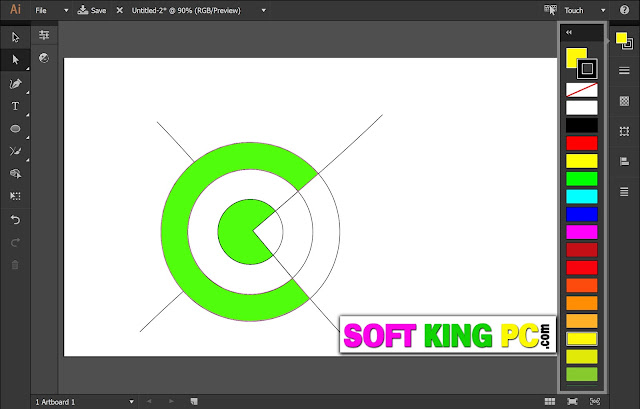Open the fill and stroke panel icon

(624, 41)
